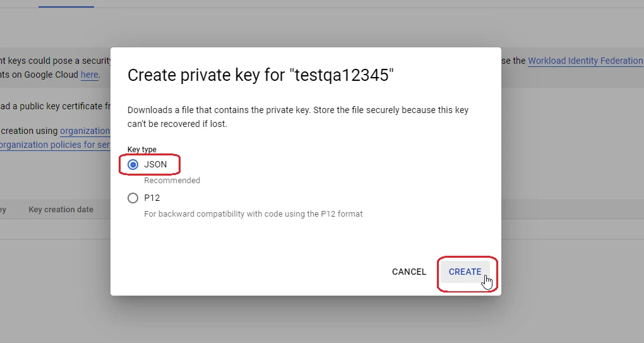Click the underlined active tab at top
644x343 pixels.
point(66,4)
